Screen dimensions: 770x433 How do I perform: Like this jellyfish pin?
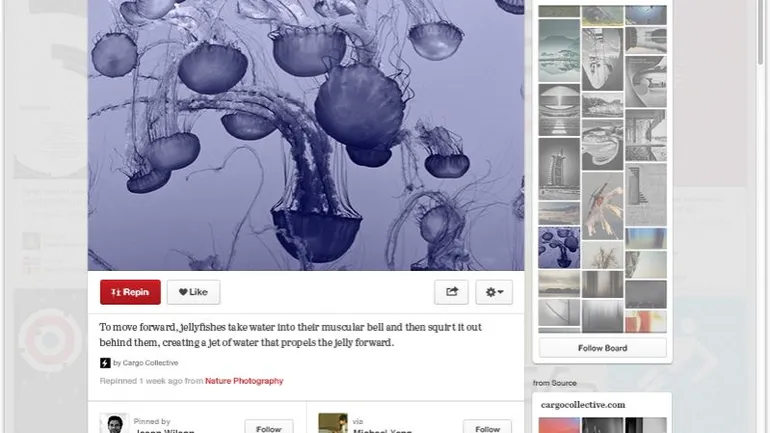click(193, 292)
